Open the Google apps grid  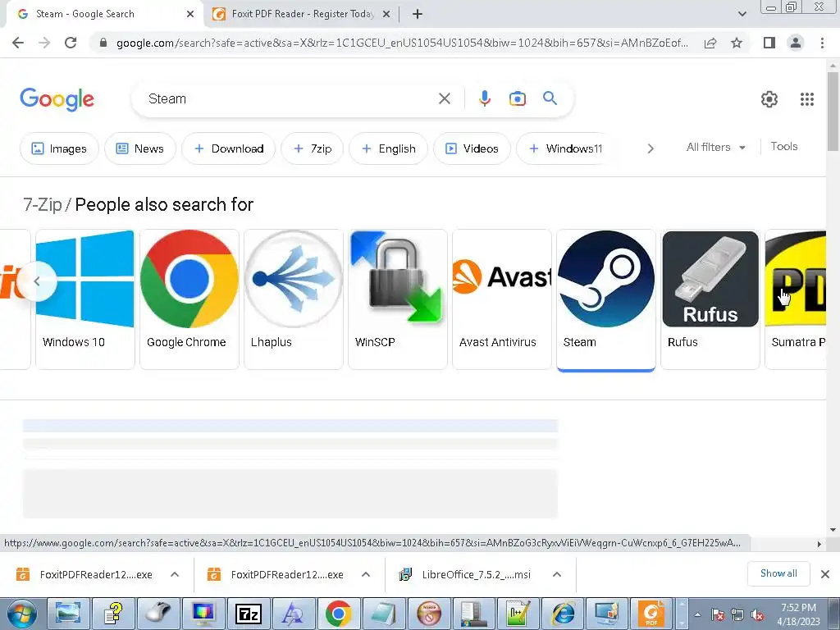pos(807,99)
